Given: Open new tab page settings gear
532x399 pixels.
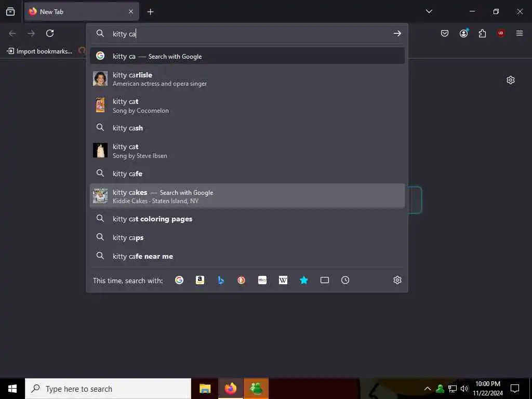Looking at the screenshot, I should [x=511, y=80].
